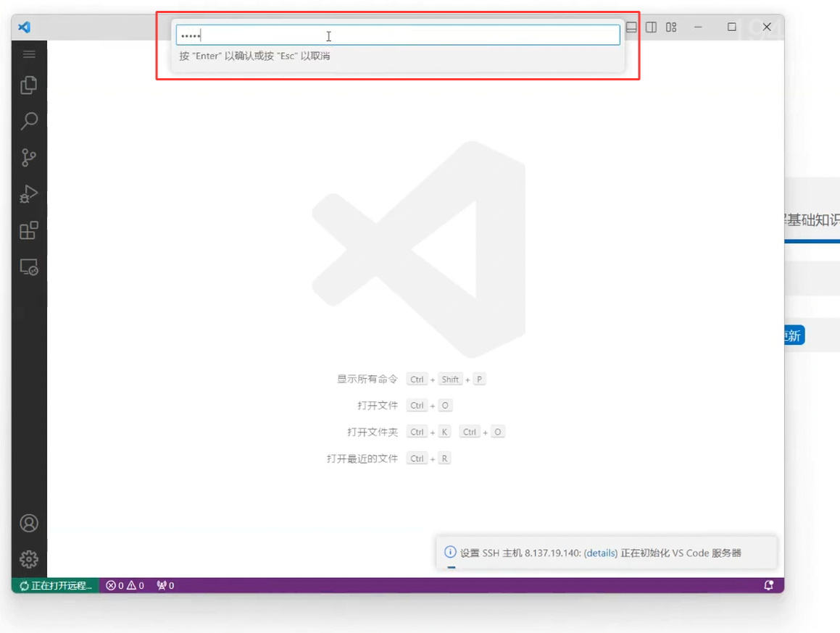Image resolution: width=840 pixels, height=633 pixels.
Task: Open the Remote Explorer view
Action: tap(29, 267)
